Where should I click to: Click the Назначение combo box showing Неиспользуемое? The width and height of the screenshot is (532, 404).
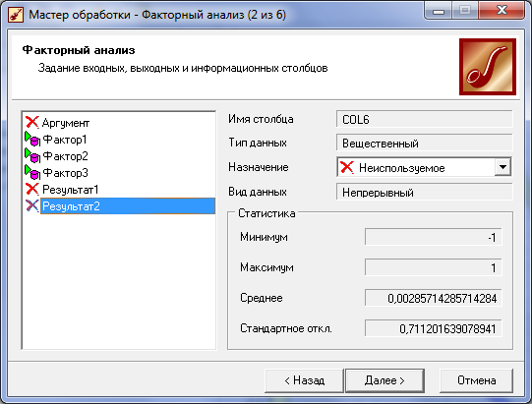pos(424,167)
